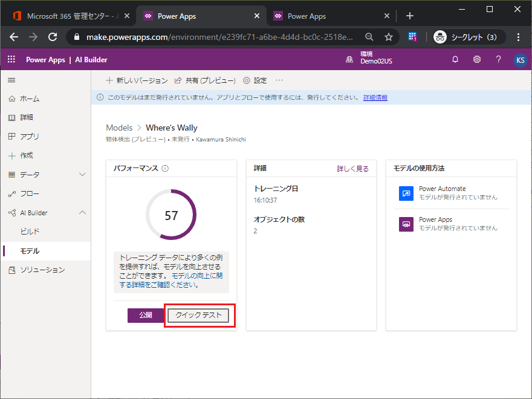Click the Power Apps model usage icon

406,224
